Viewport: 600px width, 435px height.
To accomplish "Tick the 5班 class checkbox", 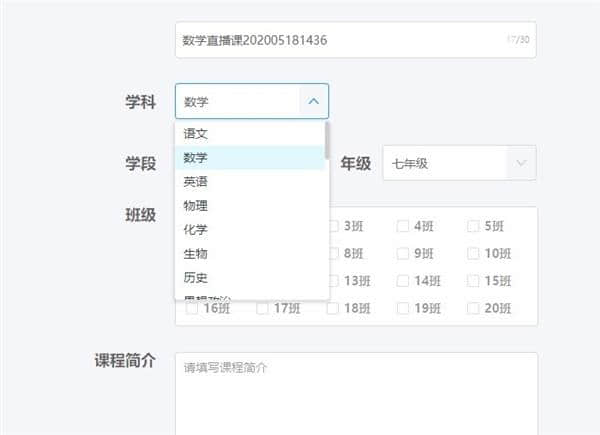I will tap(473, 226).
